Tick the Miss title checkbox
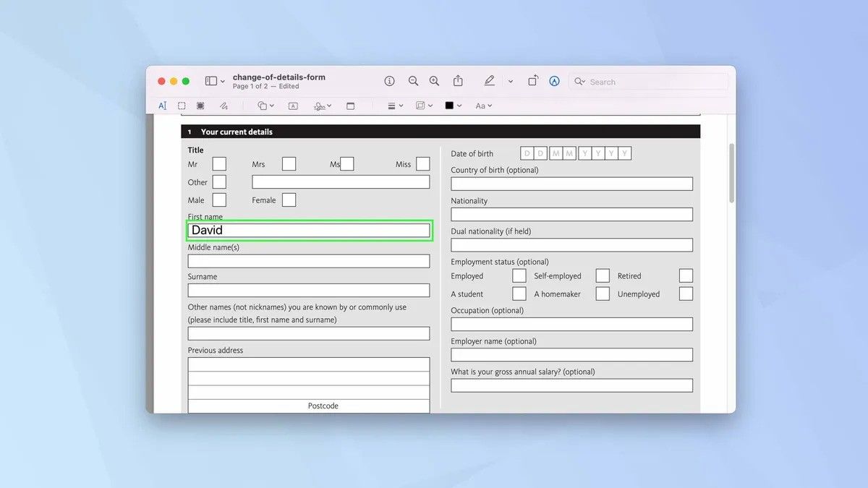Viewport: 868px width, 488px height. point(423,164)
